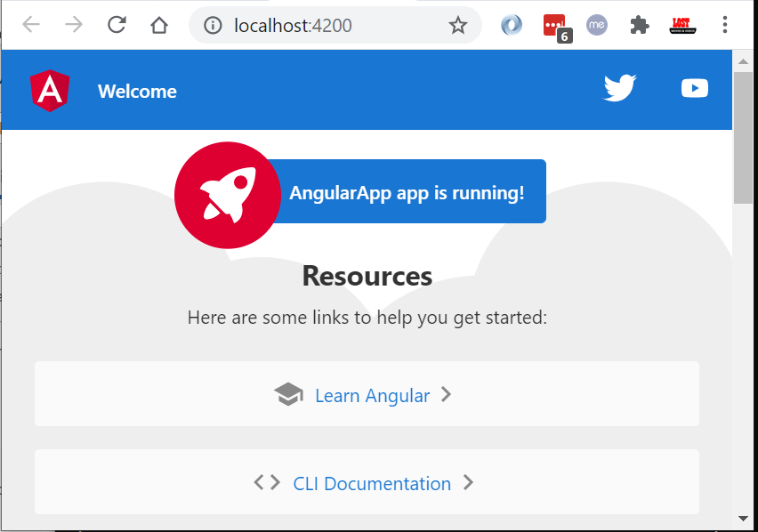758x532 pixels.
Task: Navigate back with the back arrow
Action: point(31,25)
